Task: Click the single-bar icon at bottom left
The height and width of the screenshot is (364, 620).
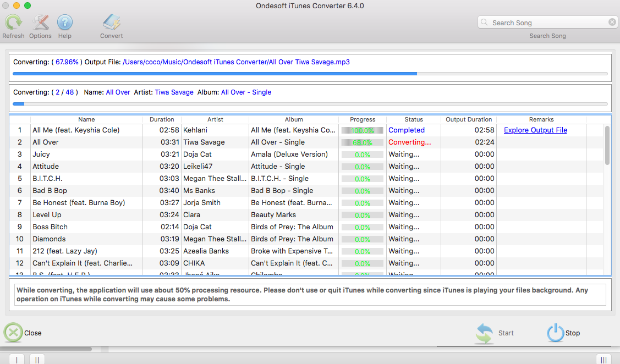Action: 17,359
